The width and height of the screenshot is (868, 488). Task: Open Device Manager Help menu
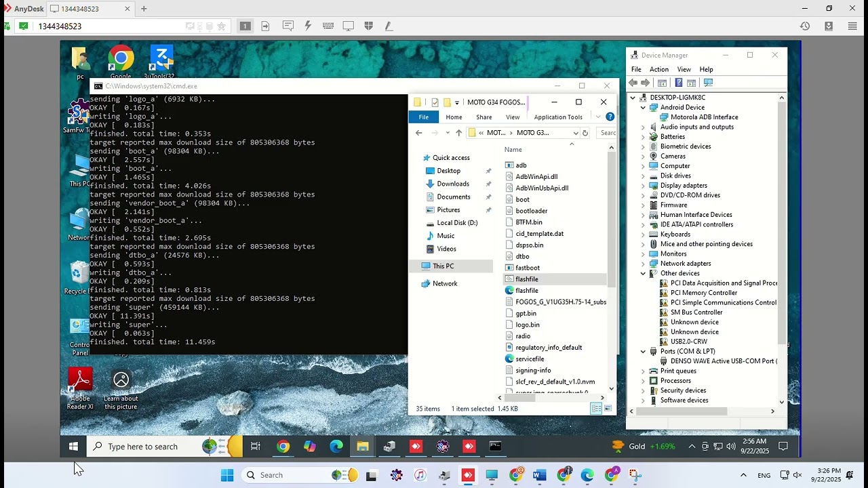(706, 69)
